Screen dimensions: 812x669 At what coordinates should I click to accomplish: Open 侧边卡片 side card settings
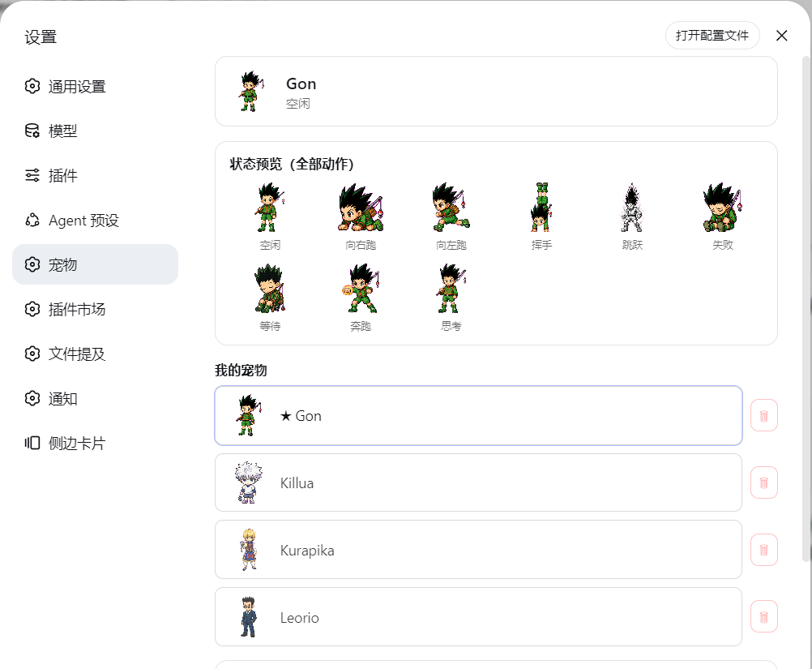click(95, 443)
